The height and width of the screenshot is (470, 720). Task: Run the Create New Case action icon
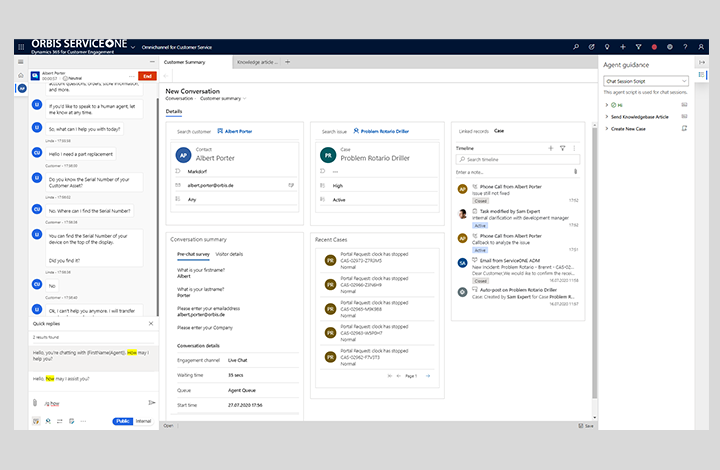tap(684, 129)
